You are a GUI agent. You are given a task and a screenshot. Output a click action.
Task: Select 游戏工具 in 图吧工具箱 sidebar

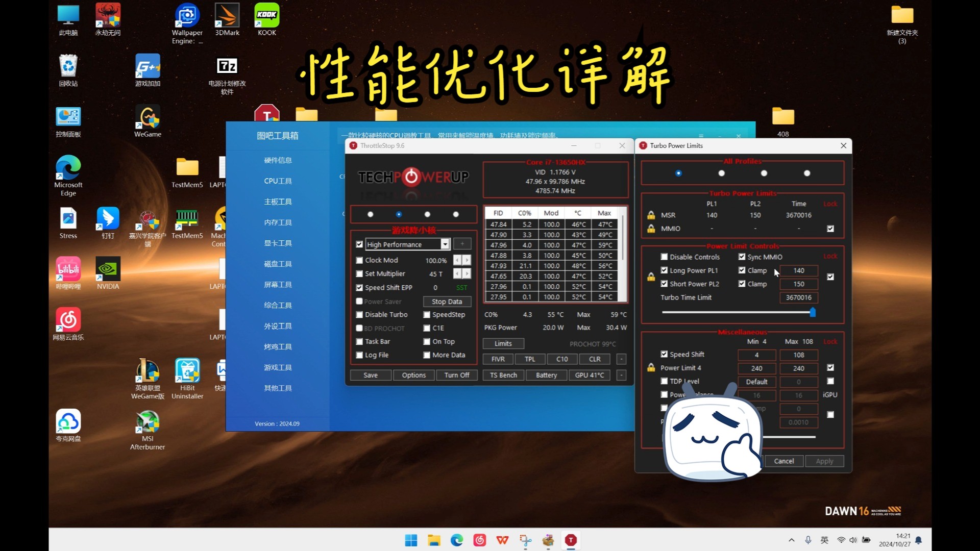pos(278,367)
